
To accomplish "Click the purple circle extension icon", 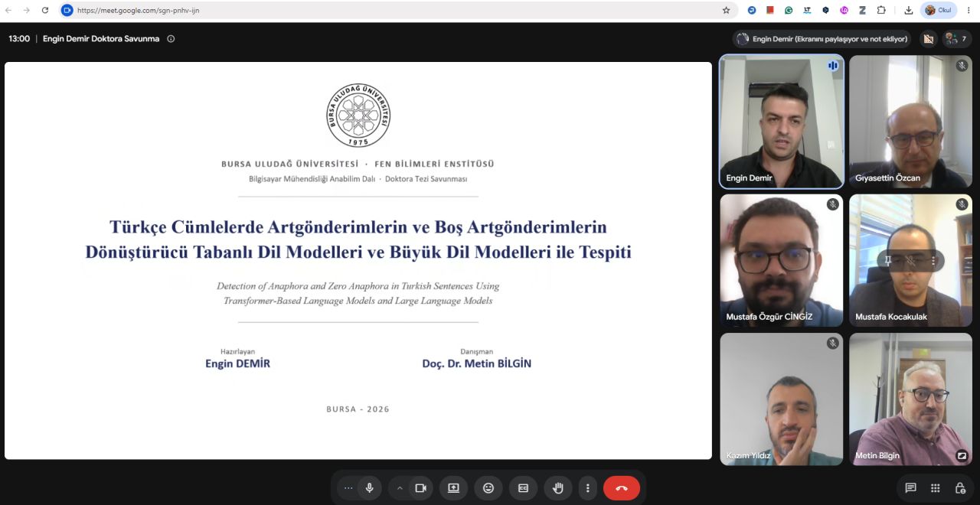I will (x=844, y=10).
